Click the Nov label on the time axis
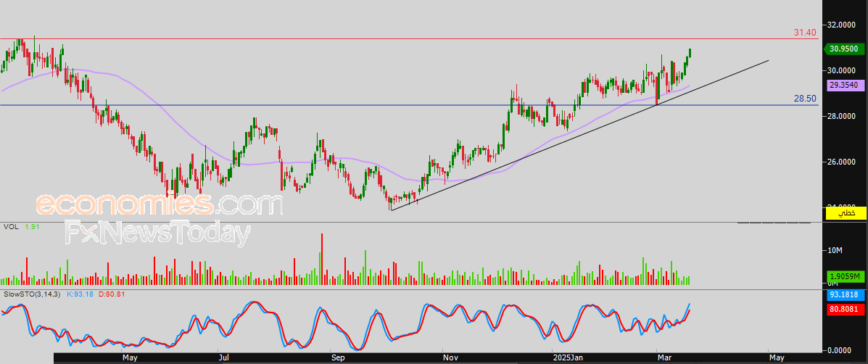Viewport: 868px width, 364px height. 450,358
